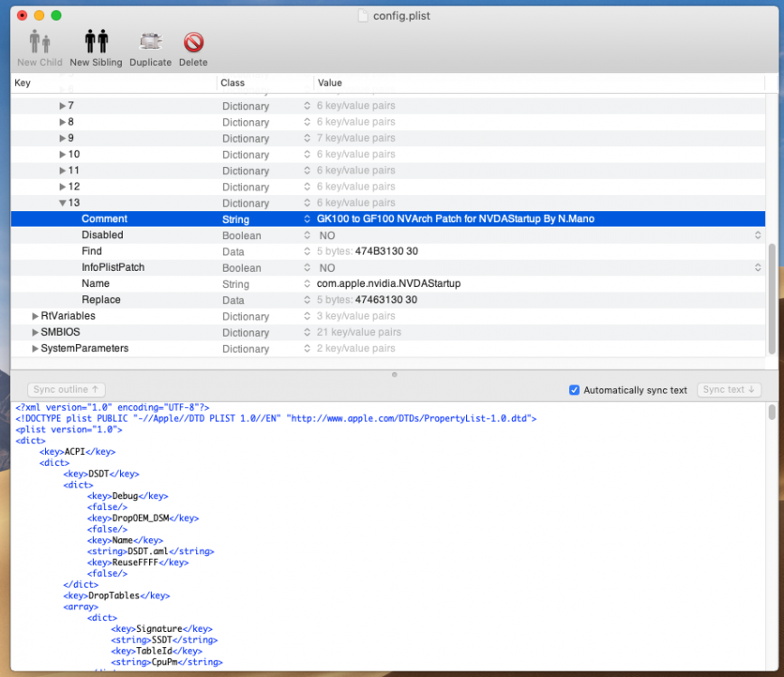Viewport: 784px width, 677px height.
Task: Click the DSDT.aml string in XML
Action: [x=148, y=552]
